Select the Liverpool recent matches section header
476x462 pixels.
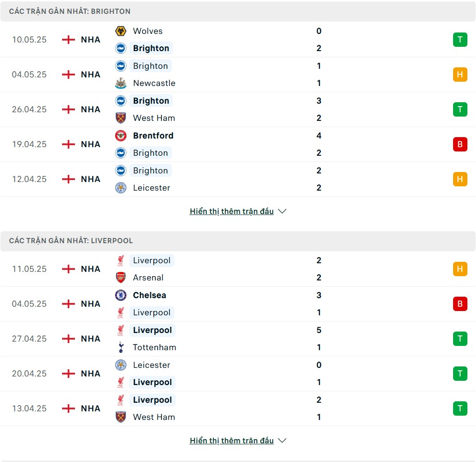point(238,241)
